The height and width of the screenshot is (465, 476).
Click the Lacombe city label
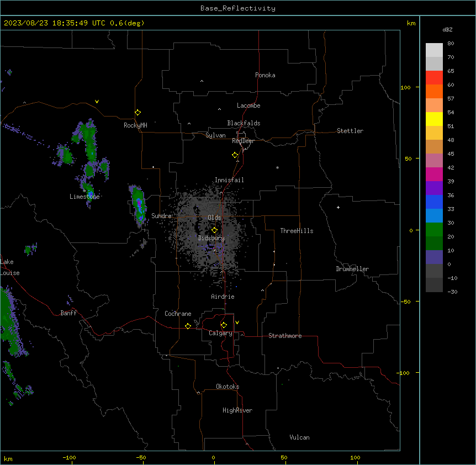tap(248, 105)
